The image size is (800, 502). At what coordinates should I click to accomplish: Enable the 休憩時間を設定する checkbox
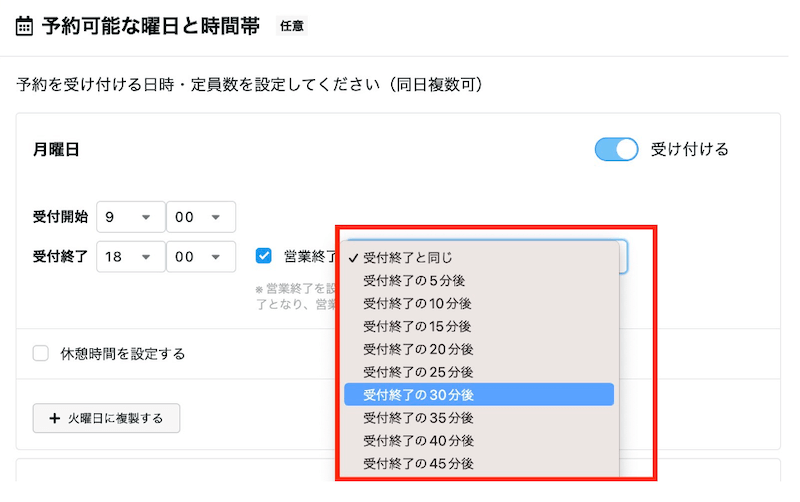tap(41, 353)
